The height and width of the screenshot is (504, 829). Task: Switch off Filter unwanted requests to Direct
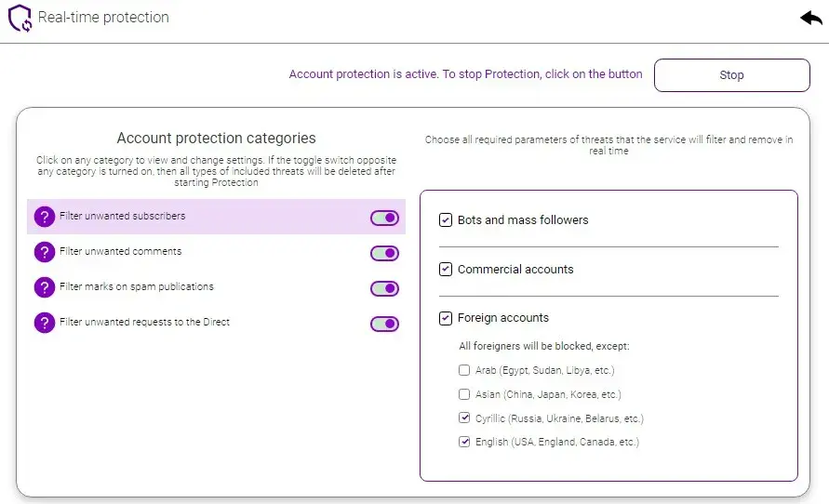[384, 324]
